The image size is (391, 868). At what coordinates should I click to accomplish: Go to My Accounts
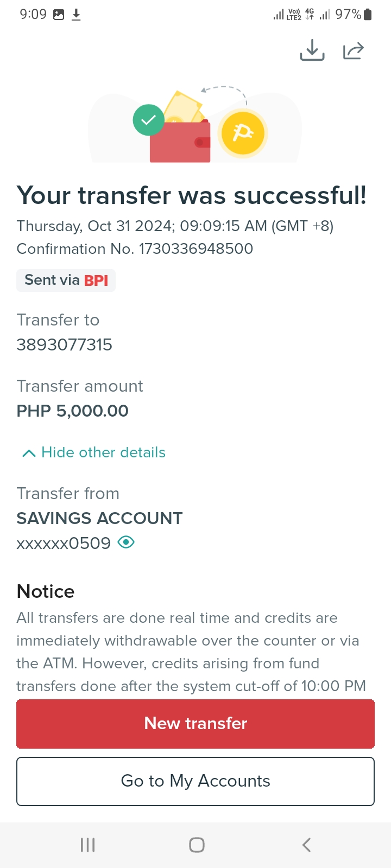(195, 781)
